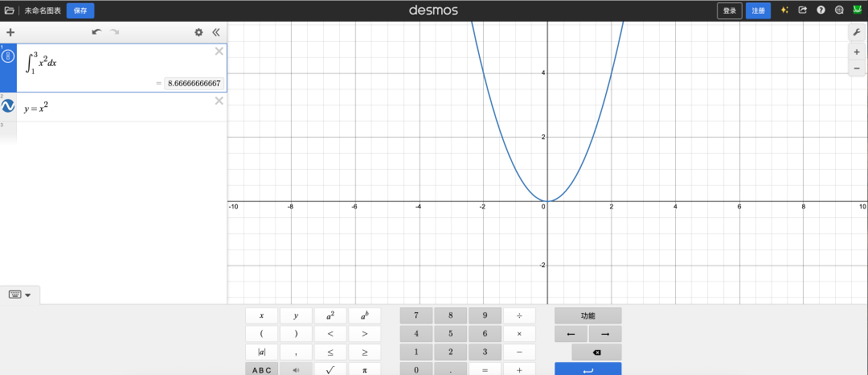
Task: Open expression list settings gear
Action: tap(199, 32)
